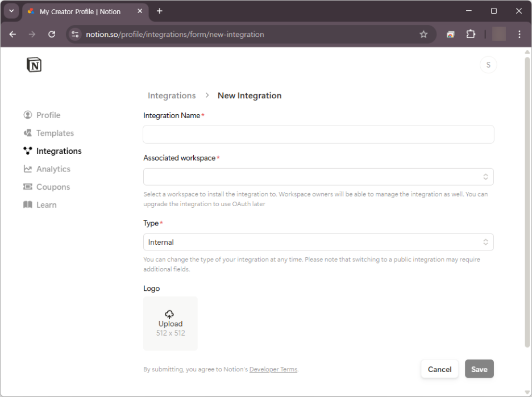
Task: Click the cloud upload icon for Logo
Action: click(169, 314)
